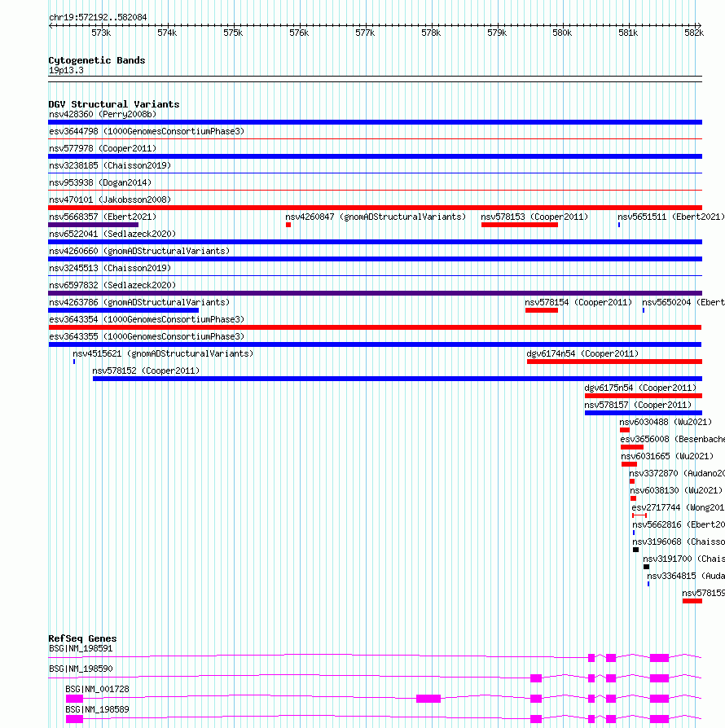Open dgv6175n54 (Cooper2011) label
The image size is (725, 728).
[640, 388]
